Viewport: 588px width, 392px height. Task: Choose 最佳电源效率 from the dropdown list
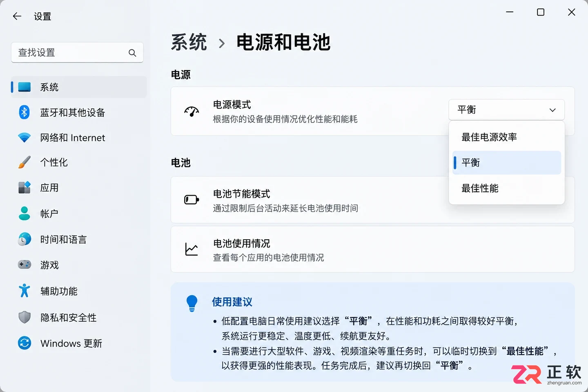click(x=506, y=137)
